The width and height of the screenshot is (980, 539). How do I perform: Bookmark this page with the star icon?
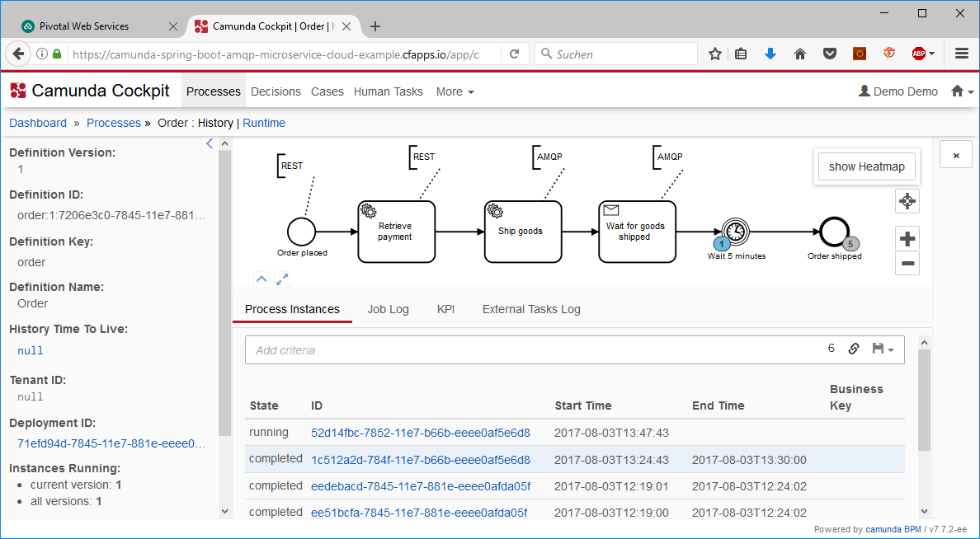(x=715, y=54)
